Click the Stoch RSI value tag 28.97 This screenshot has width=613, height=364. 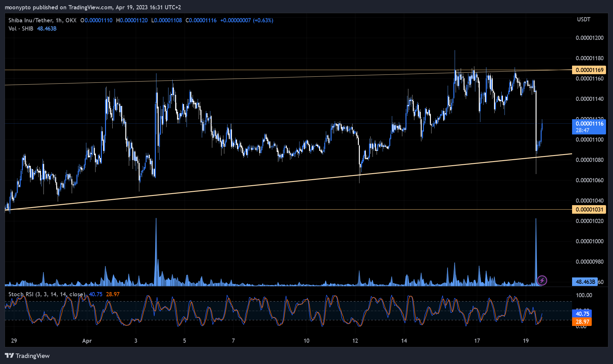[582, 322]
